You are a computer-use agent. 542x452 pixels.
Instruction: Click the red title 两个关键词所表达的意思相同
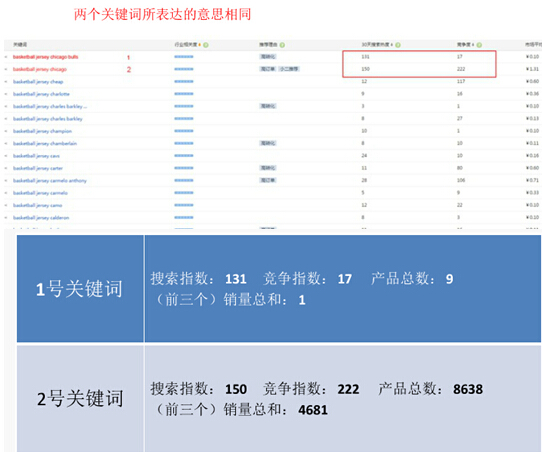pyautogui.click(x=162, y=15)
